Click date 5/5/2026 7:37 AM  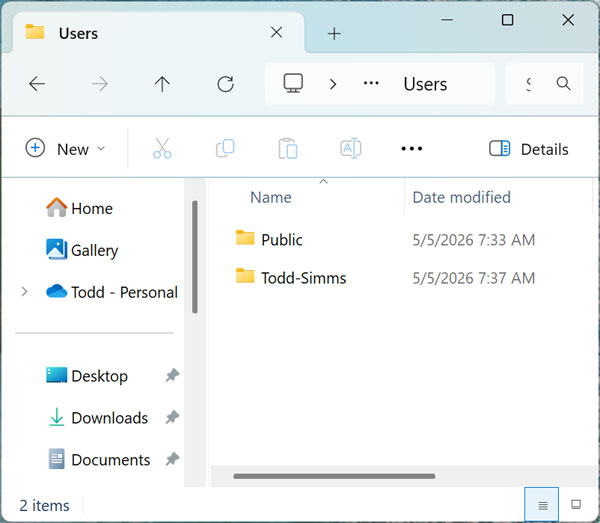(473, 278)
